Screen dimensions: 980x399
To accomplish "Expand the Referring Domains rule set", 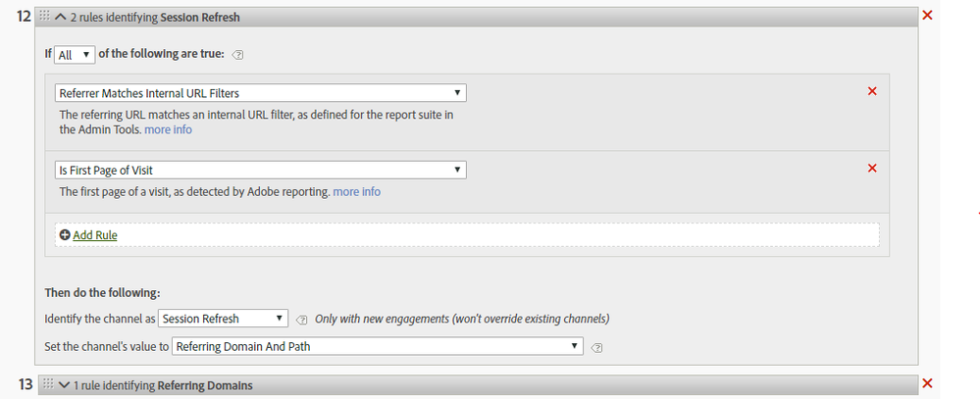I will pyautogui.click(x=64, y=385).
